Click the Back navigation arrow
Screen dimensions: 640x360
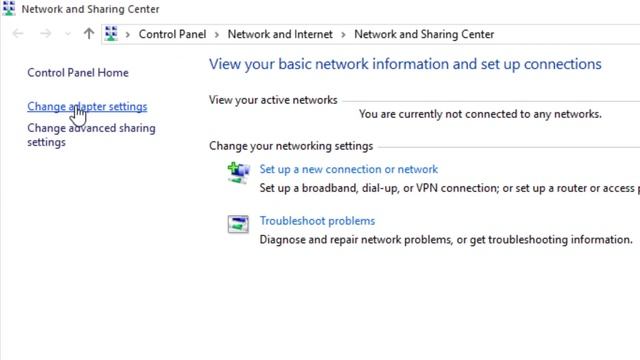pos(18,34)
